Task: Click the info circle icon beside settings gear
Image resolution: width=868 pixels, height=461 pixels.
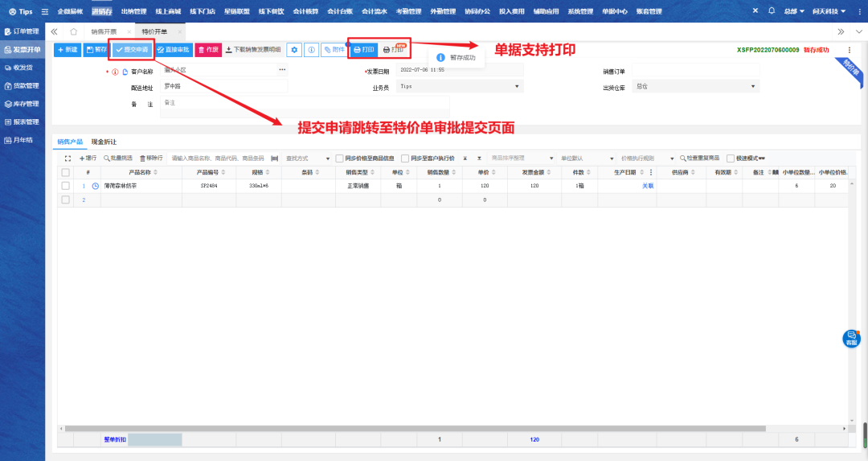Action: click(x=311, y=50)
